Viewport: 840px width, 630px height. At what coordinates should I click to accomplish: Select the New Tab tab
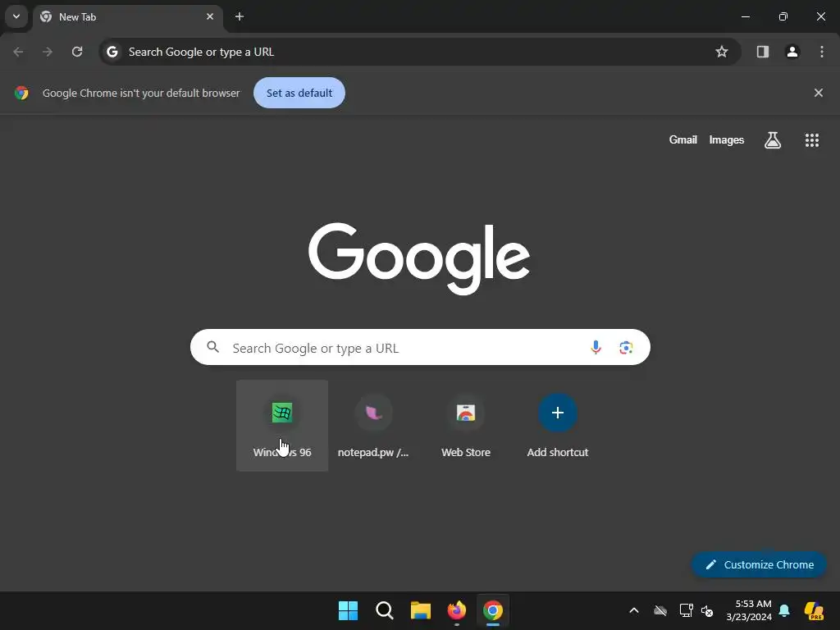[128, 17]
